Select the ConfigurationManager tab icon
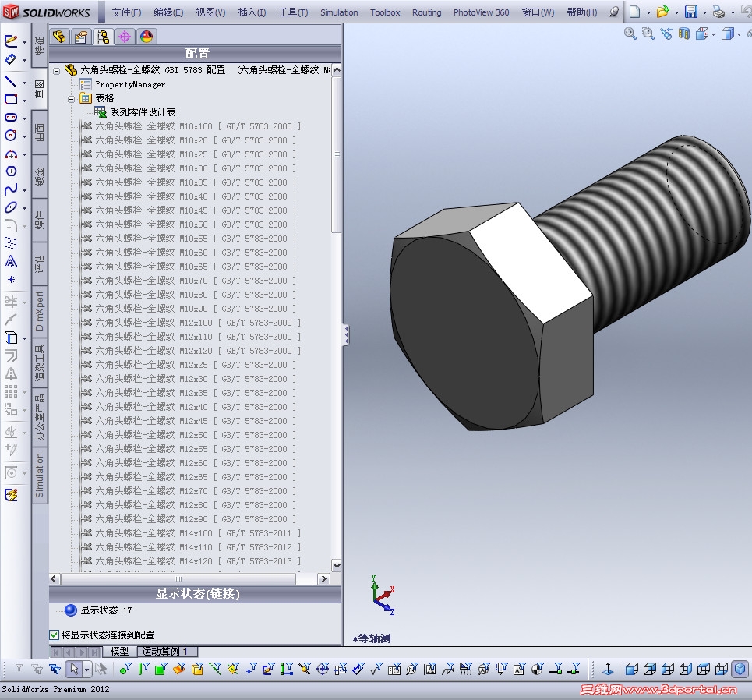The image size is (752, 700). 103,37
